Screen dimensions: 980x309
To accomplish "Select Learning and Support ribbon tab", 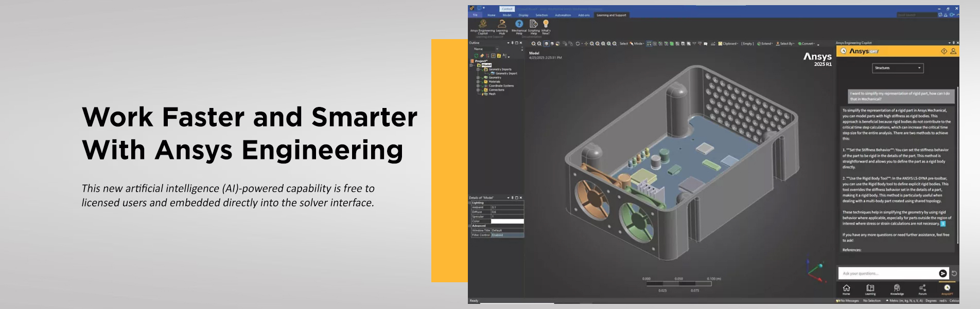I will pos(611,15).
